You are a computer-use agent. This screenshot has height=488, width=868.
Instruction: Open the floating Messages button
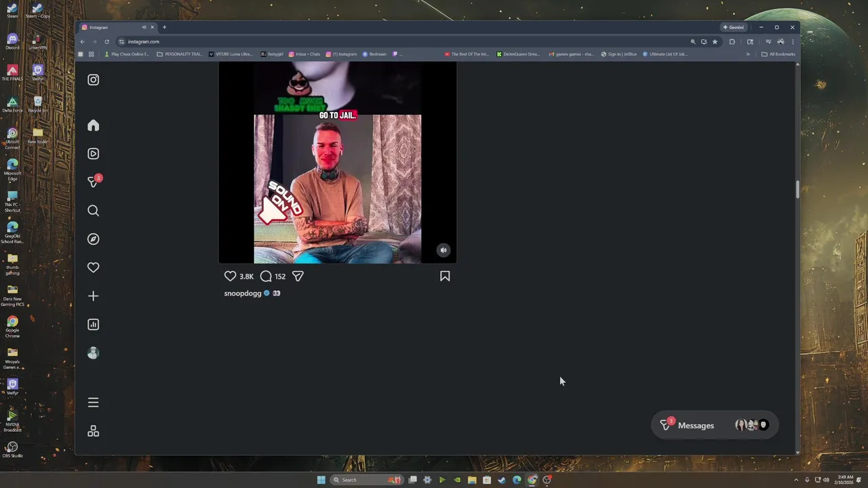click(x=714, y=425)
